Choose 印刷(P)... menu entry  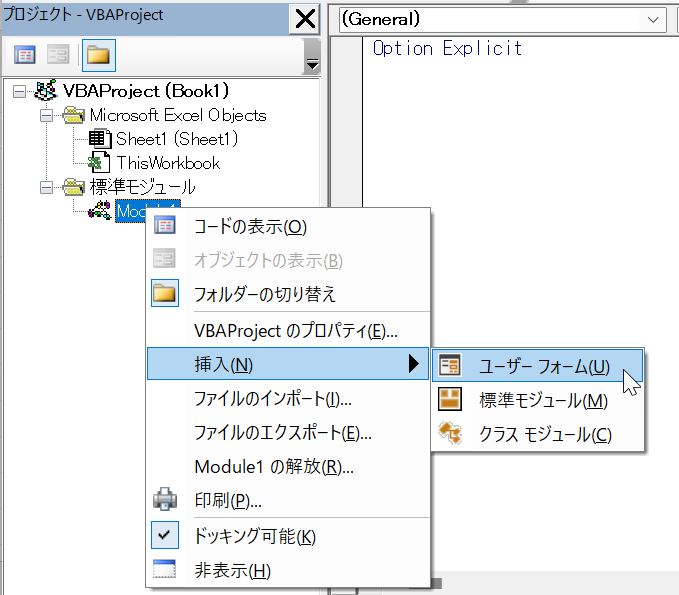coord(288,500)
